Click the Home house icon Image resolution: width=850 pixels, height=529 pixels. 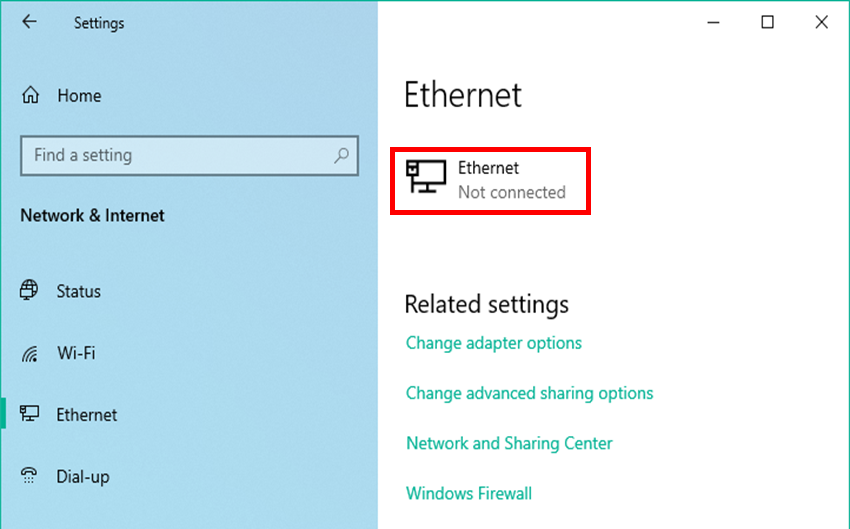point(31,96)
